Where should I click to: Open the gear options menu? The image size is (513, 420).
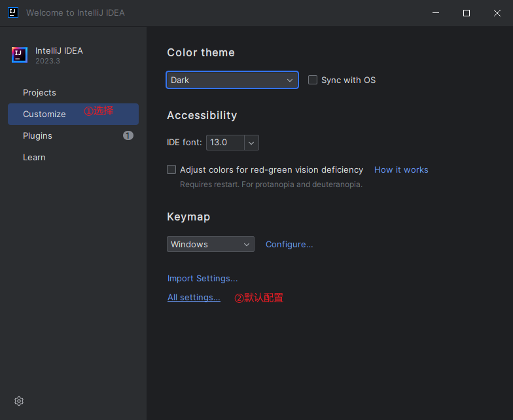click(19, 401)
